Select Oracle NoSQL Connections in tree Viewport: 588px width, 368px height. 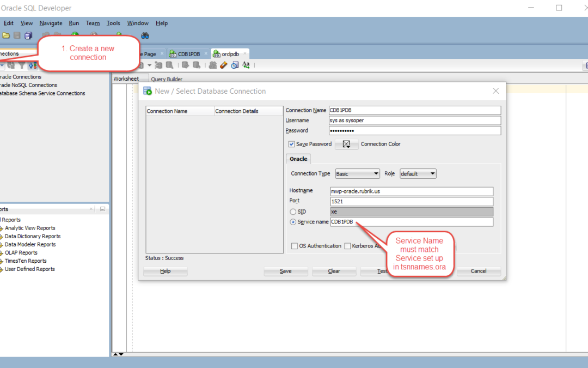(x=28, y=85)
